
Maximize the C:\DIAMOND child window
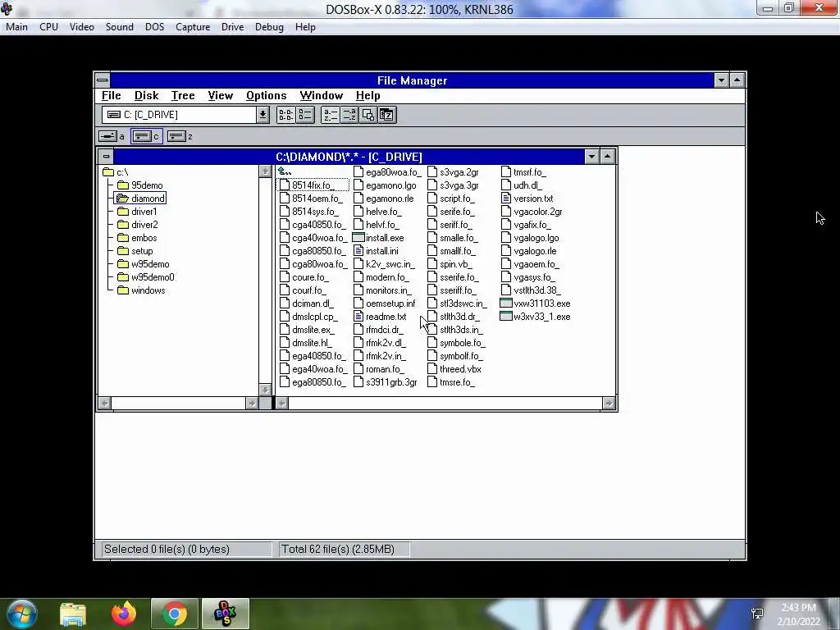click(608, 157)
